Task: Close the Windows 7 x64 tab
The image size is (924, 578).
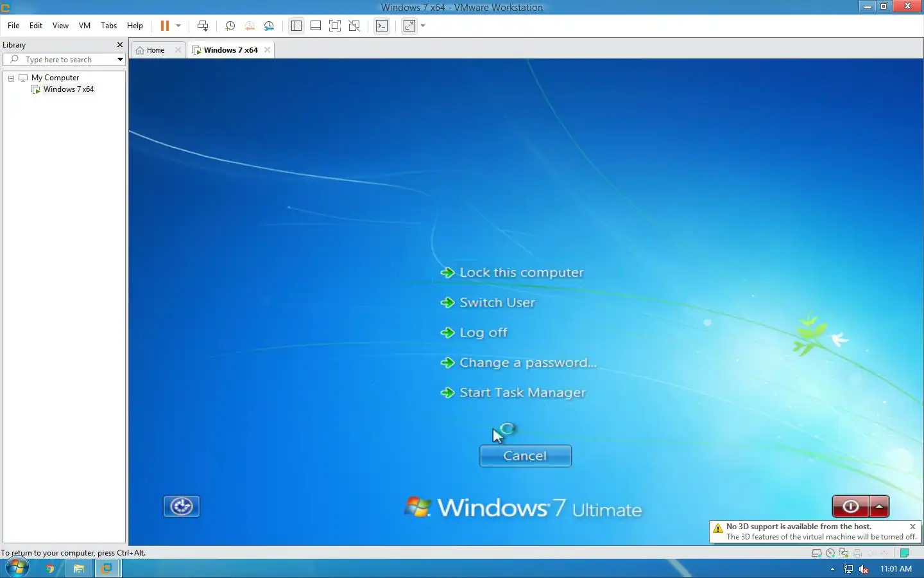Action: [x=267, y=50]
